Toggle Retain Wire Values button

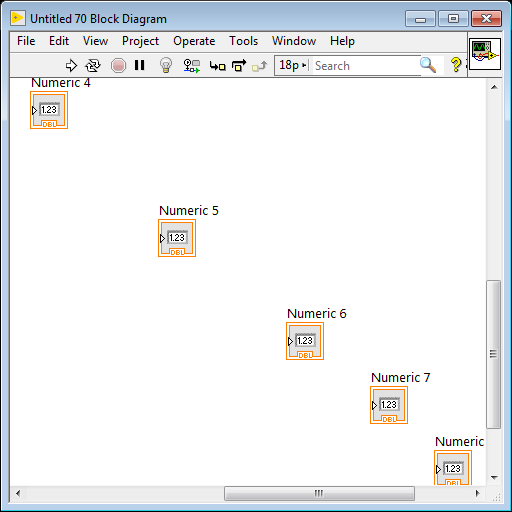tap(192, 66)
